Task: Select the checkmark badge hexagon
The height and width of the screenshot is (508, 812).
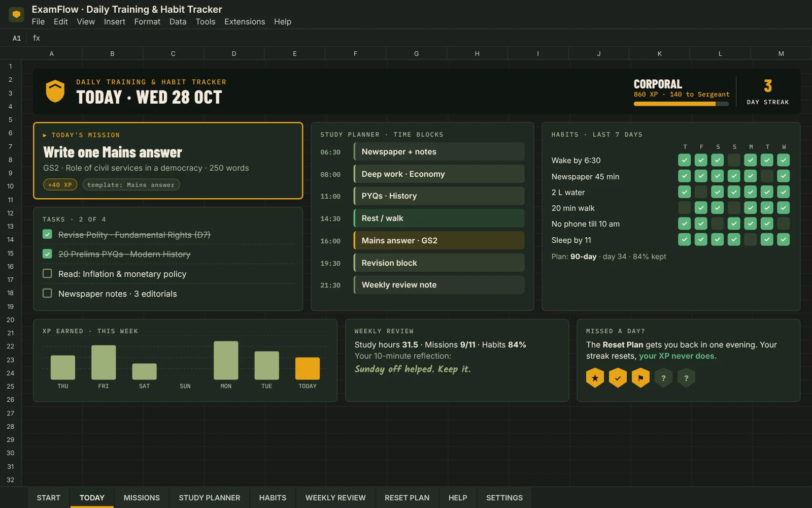Action: pyautogui.click(x=618, y=378)
